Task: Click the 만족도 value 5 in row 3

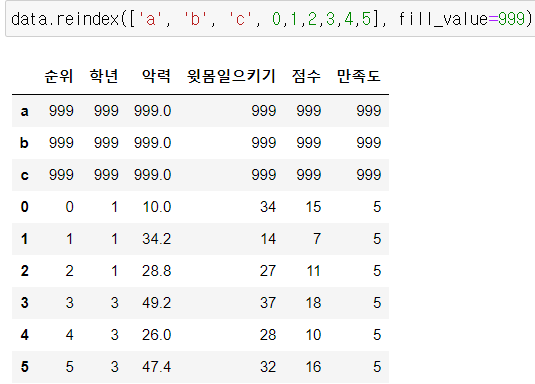Action: (x=377, y=303)
